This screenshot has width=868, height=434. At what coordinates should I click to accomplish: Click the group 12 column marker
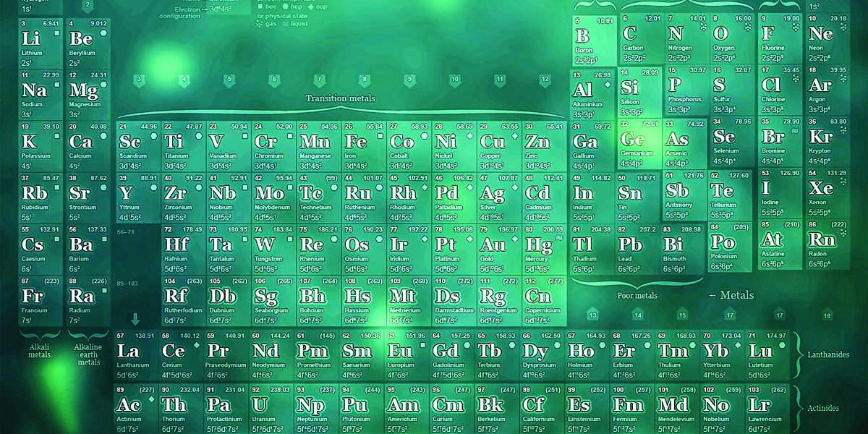(x=545, y=80)
